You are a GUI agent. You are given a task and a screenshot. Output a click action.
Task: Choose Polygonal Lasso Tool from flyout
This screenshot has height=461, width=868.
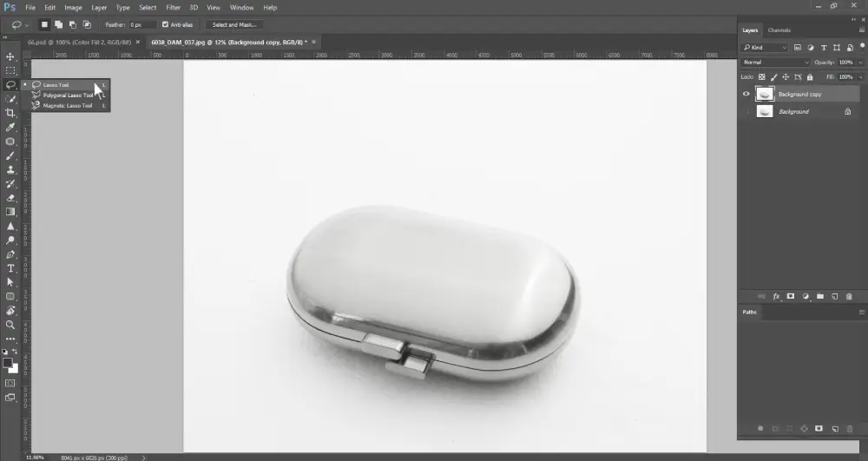point(68,95)
